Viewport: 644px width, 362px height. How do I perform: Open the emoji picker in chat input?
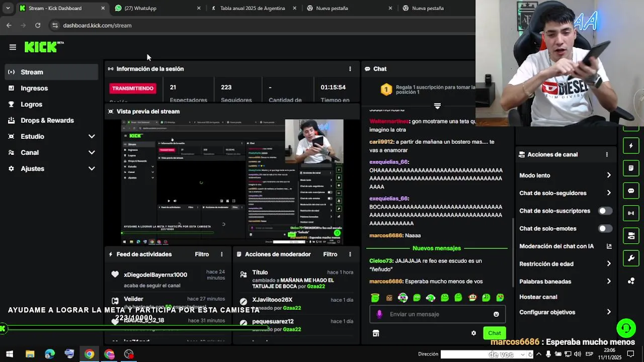tap(496, 314)
